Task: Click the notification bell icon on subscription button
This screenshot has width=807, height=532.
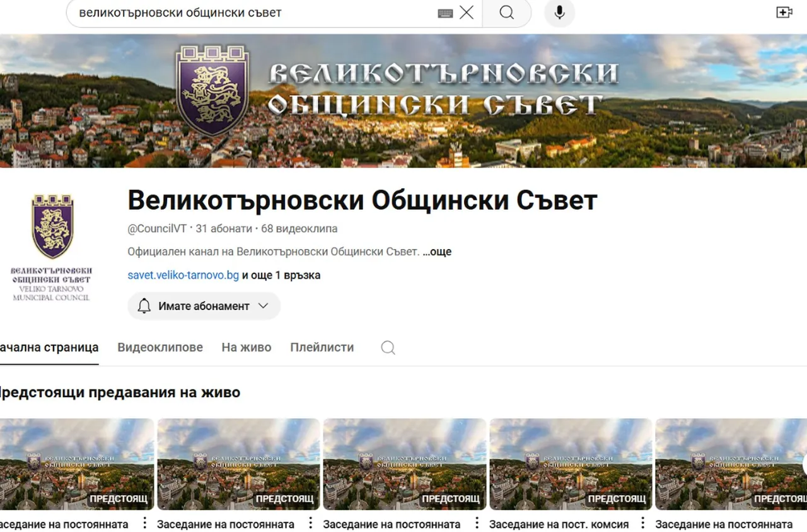Action: coord(144,306)
